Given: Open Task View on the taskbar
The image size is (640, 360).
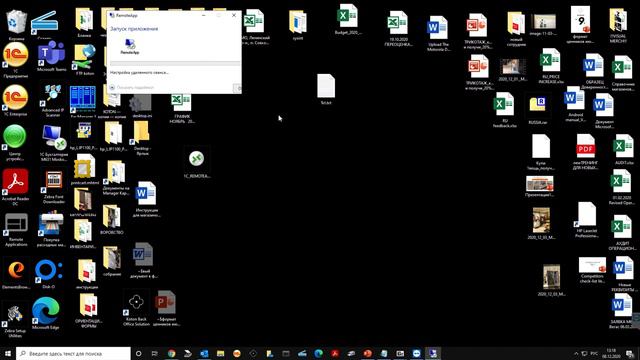Looking at the screenshot, I should [155, 353].
